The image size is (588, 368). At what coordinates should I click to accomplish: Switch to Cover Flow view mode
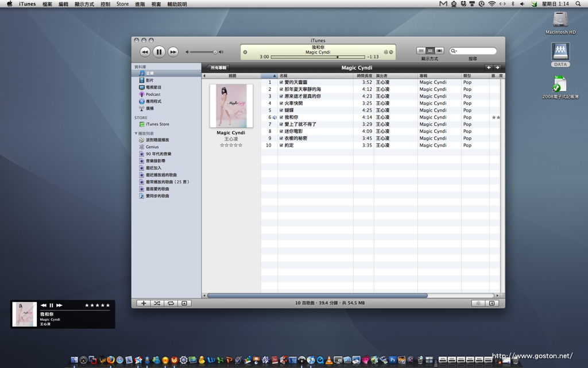439,51
